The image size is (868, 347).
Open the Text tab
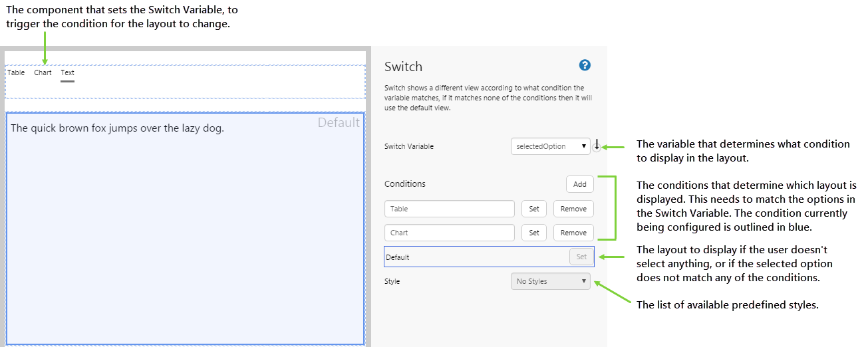tap(67, 72)
